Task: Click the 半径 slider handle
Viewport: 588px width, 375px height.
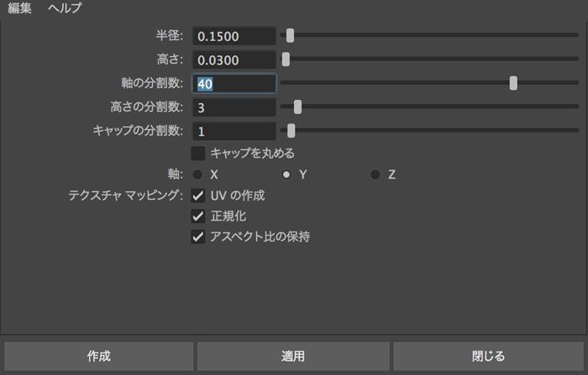Action: 290,35
